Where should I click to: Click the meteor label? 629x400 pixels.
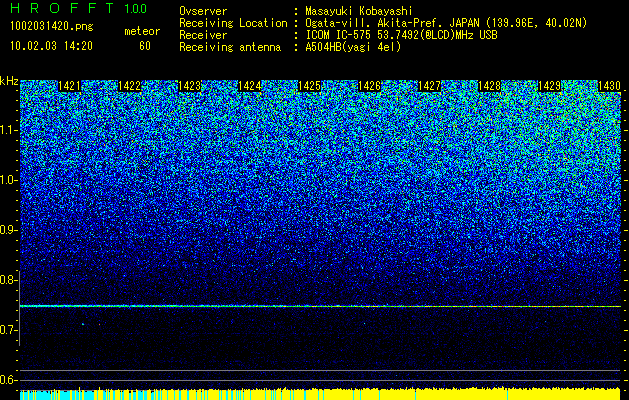click(142, 31)
